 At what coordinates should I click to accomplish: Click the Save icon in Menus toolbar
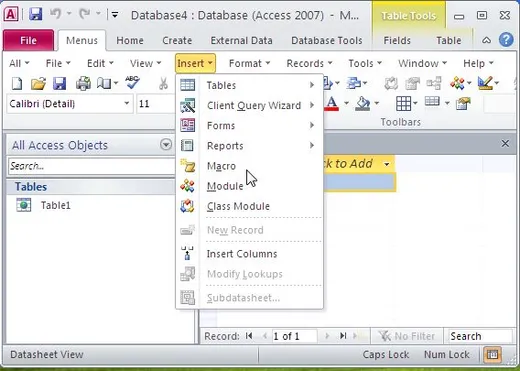point(59,83)
